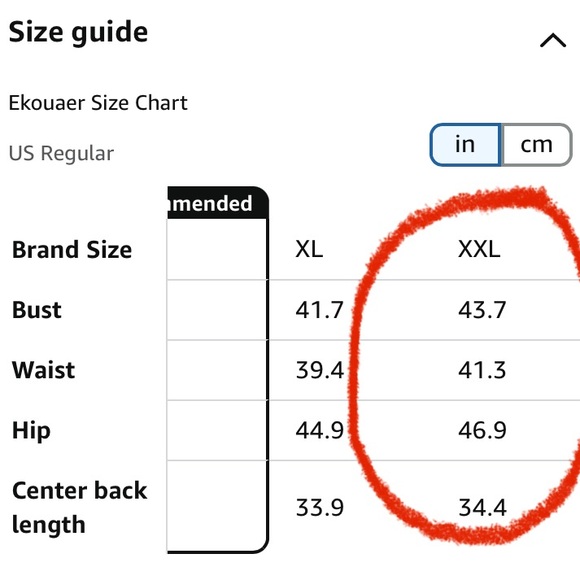Image resolution: width=580 pixels, height=580 pixels.
Task: Click XXL hip value 46.9
Action: point(482,430)
